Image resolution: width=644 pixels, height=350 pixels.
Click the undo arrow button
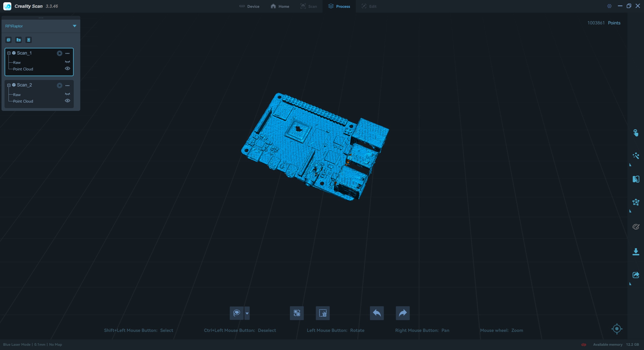coord(377,313)
